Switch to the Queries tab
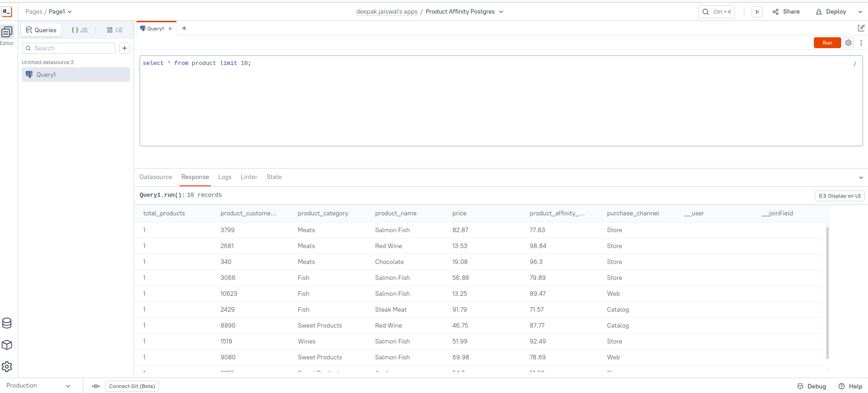Image resolution: width=868 pixels, height=393 pixels. (x=41, y=30)
